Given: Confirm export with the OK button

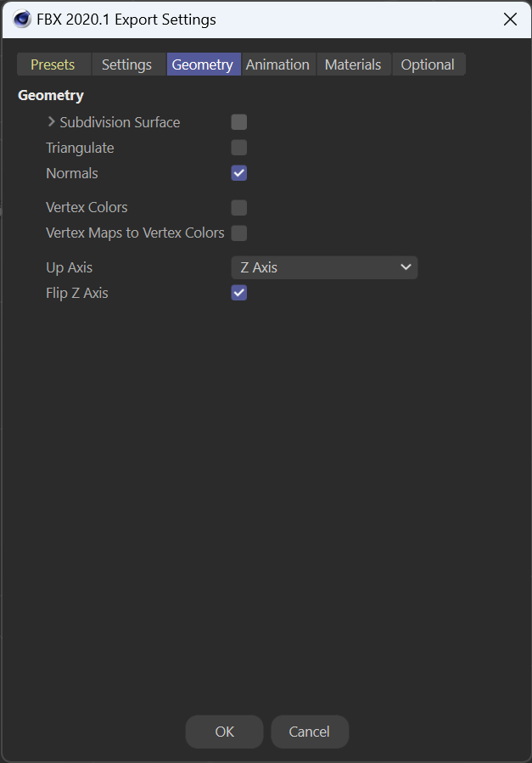Looking at the screenshot, I should [x=224, y=732].
